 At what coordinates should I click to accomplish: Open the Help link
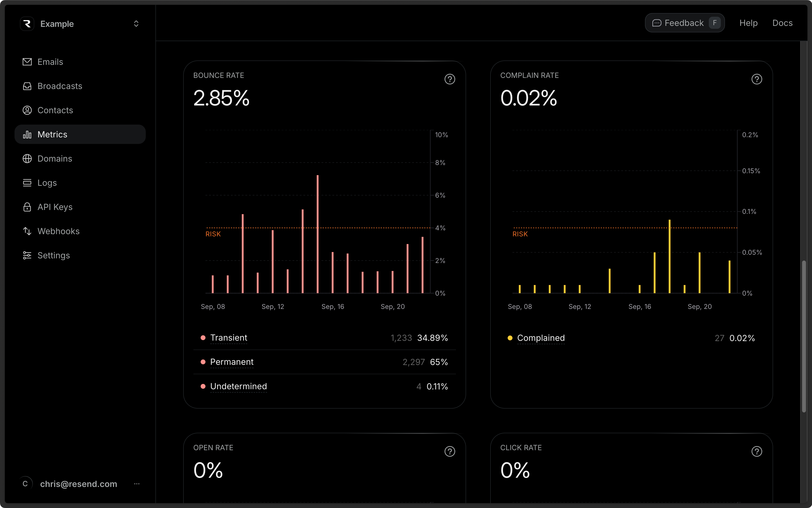pos(748,23)
